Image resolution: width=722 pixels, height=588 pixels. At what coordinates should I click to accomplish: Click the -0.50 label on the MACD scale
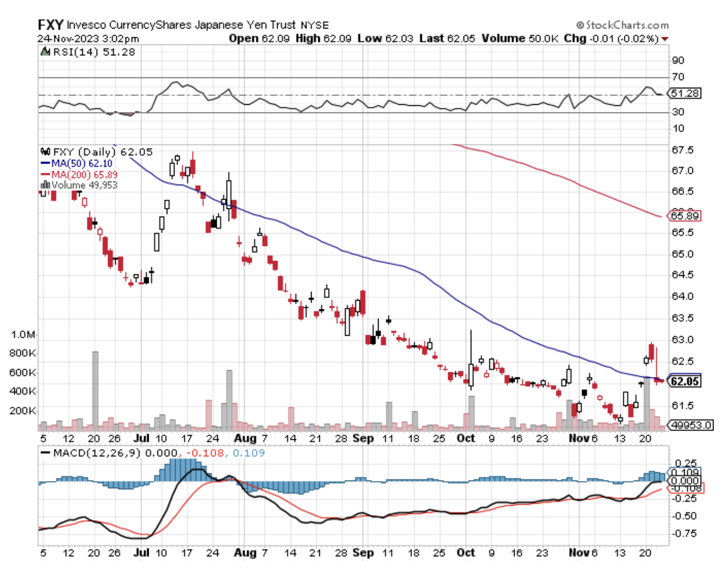point(684,516)
